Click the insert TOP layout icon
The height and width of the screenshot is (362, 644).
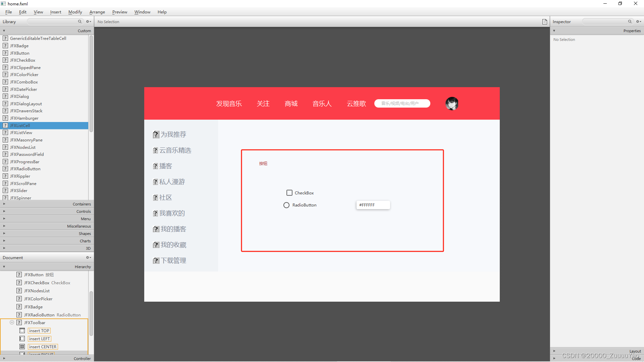[22, 330]
